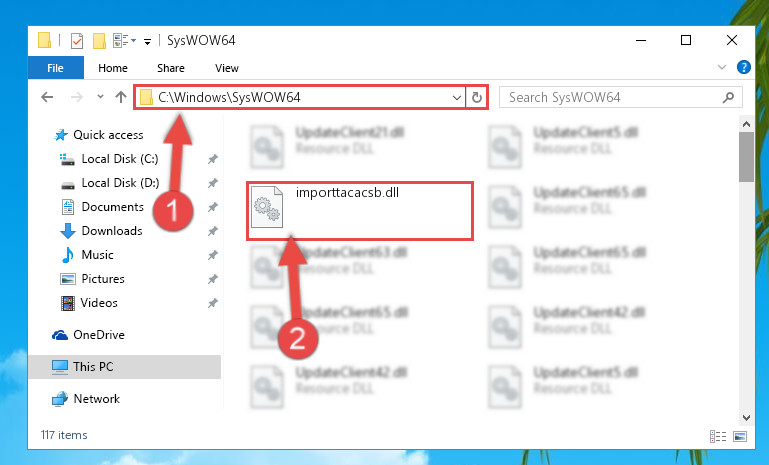Open the File menu
The width and height of the screenshot is (769, 465).
(x=55, y=68)
